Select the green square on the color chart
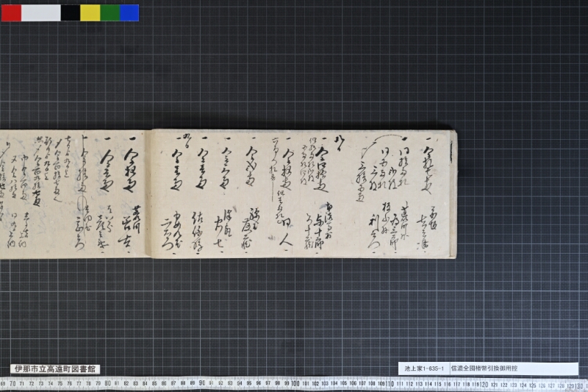The height and width of the screenshot is (392, 588). 110,13
